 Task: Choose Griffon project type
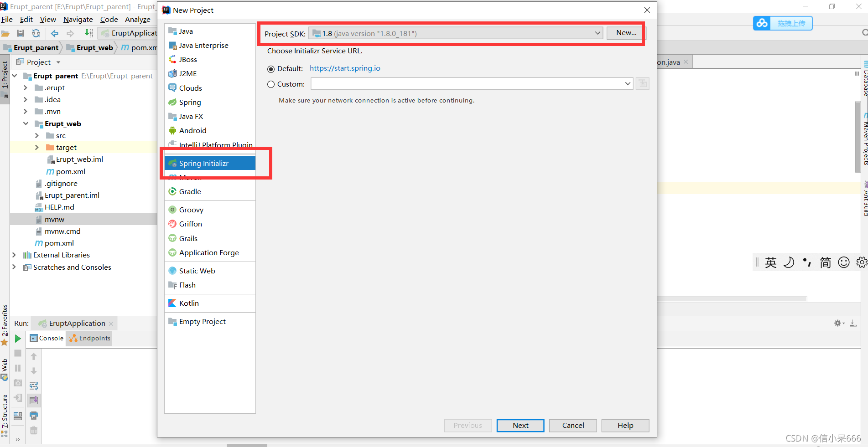(209, 224)
